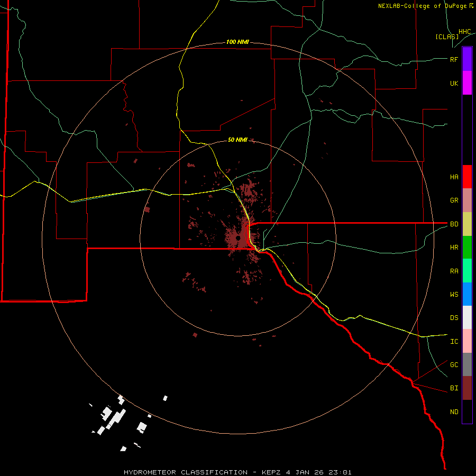Click the 100 NMI range ring label
Viewport: 476px width, 476px height.
(x=237, y=42)
